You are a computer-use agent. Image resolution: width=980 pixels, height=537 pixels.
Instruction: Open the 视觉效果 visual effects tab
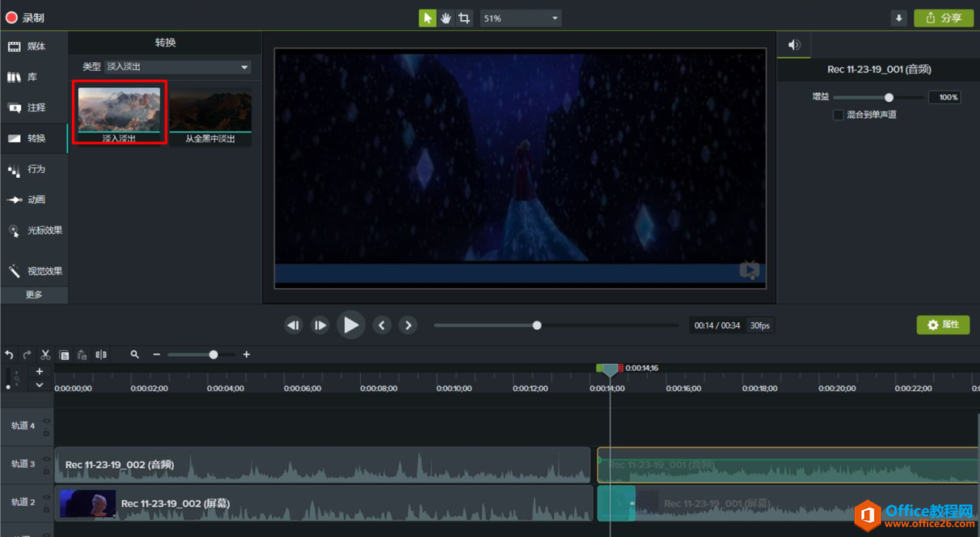[x=34, y=271]
